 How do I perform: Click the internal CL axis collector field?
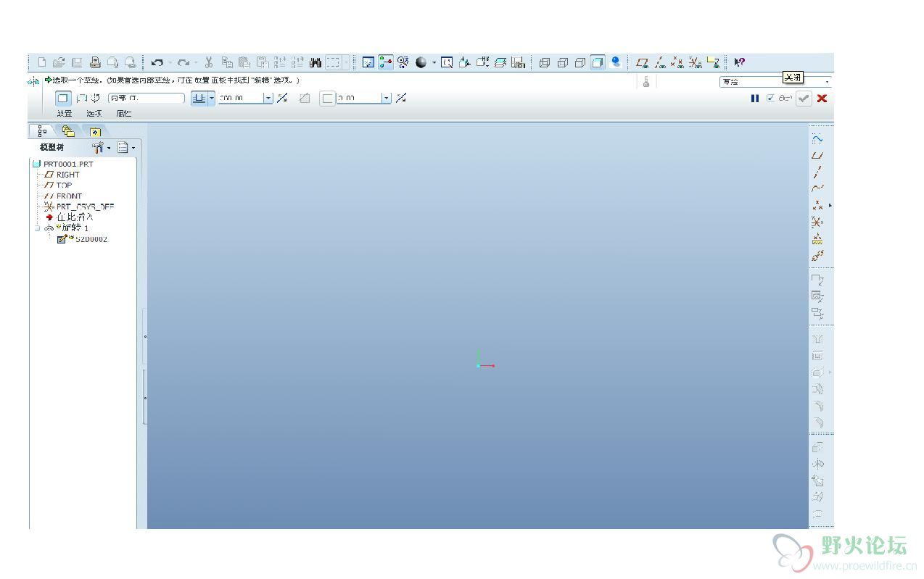(147, 98)
